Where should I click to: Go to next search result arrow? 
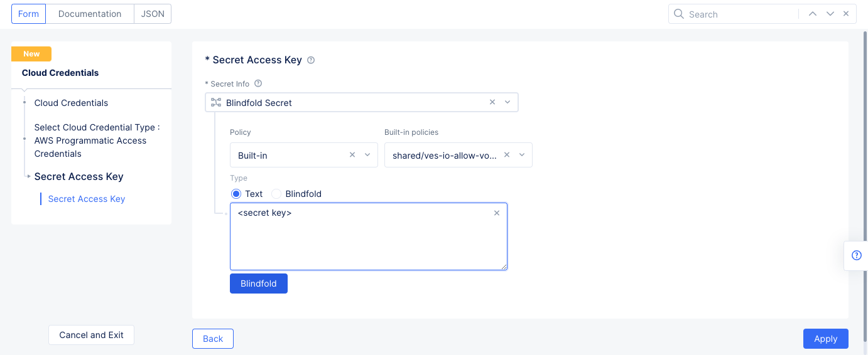pyautogui.click(x=830, y=14)
